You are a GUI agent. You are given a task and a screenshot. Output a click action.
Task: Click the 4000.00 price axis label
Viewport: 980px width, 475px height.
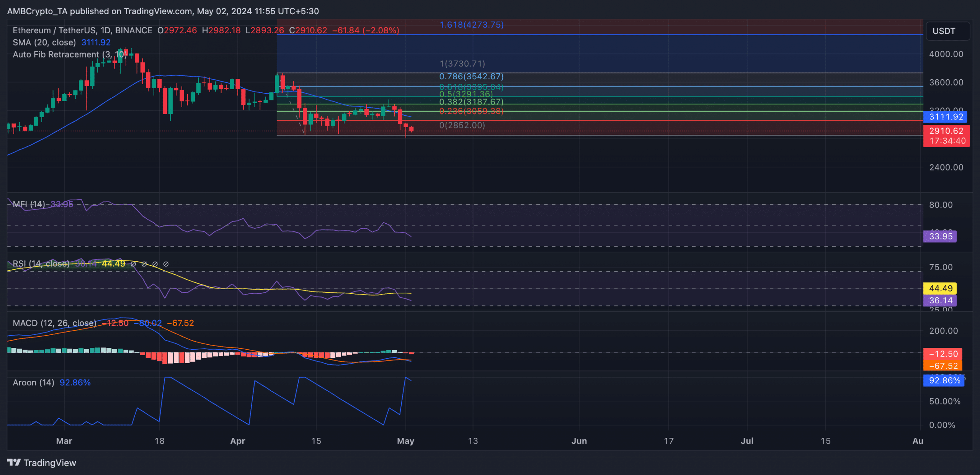[x=946, y=54]
